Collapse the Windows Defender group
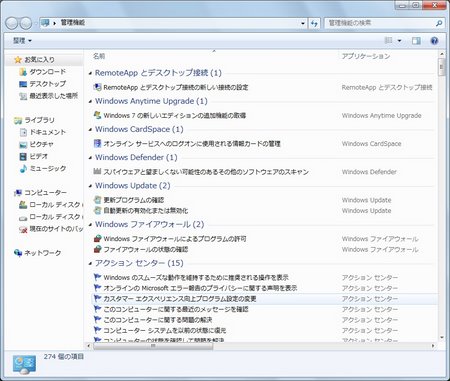Image resolution: width=450 pixels, height=381 pixels. click(x=90, y=158)
